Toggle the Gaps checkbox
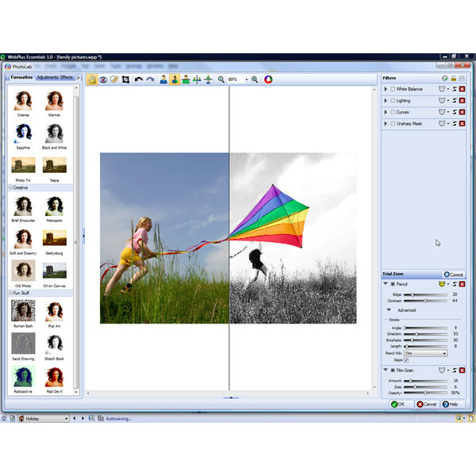476x476 pixels. 406,360
